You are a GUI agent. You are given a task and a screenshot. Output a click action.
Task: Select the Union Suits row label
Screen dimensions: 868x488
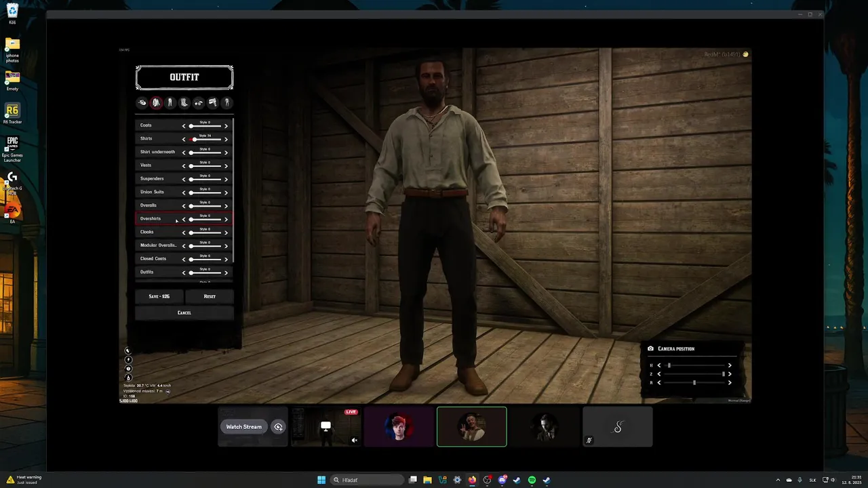[x=152, y=192]
